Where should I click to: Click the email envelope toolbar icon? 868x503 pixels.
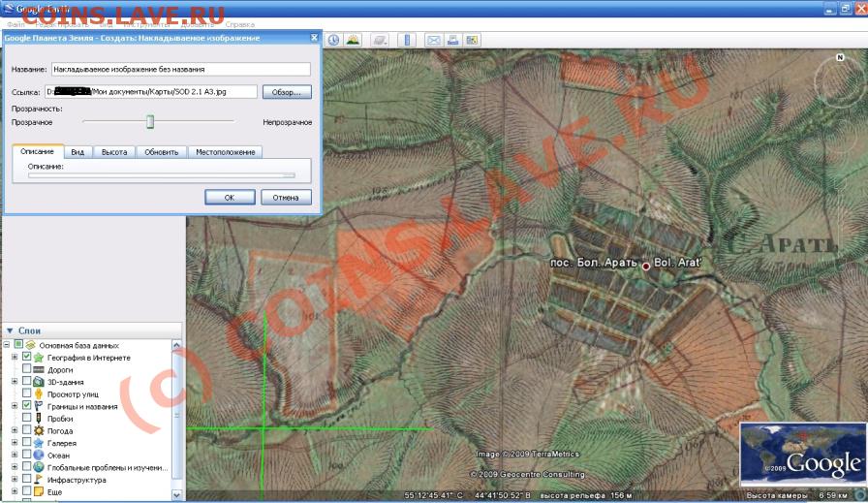(x=433, y=40)
